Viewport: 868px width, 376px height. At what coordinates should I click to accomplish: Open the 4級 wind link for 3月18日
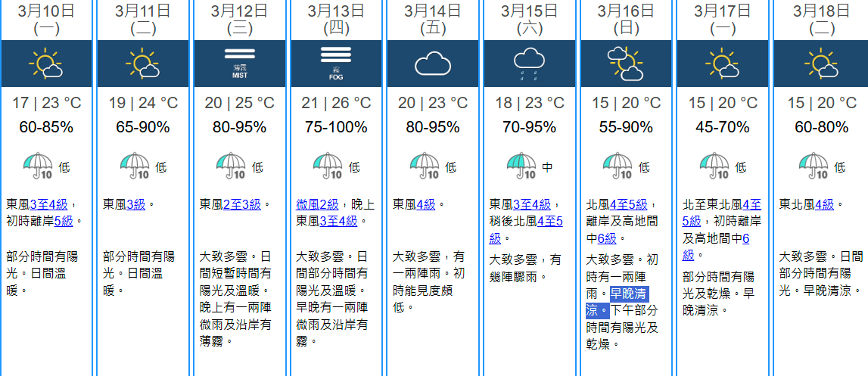pyautogui.click(x=824, y=204)
